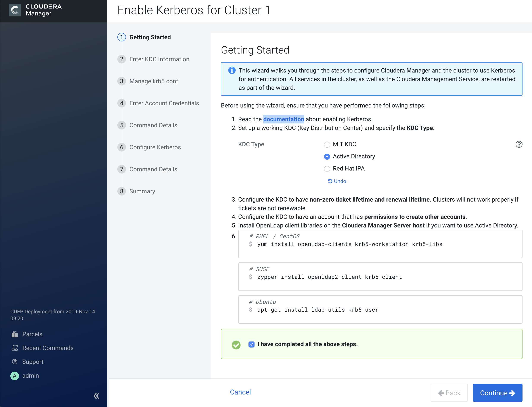The width and height of the screenshot is (532, 407).
Task: Choose Red Hat IPA as KDC type
Action: tap(327, 169)
